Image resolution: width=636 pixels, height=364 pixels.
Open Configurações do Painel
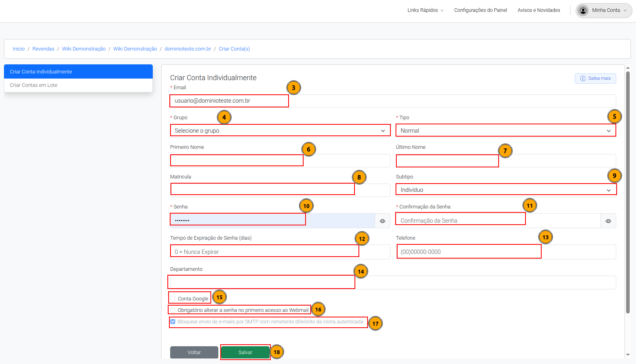(480, 10)
